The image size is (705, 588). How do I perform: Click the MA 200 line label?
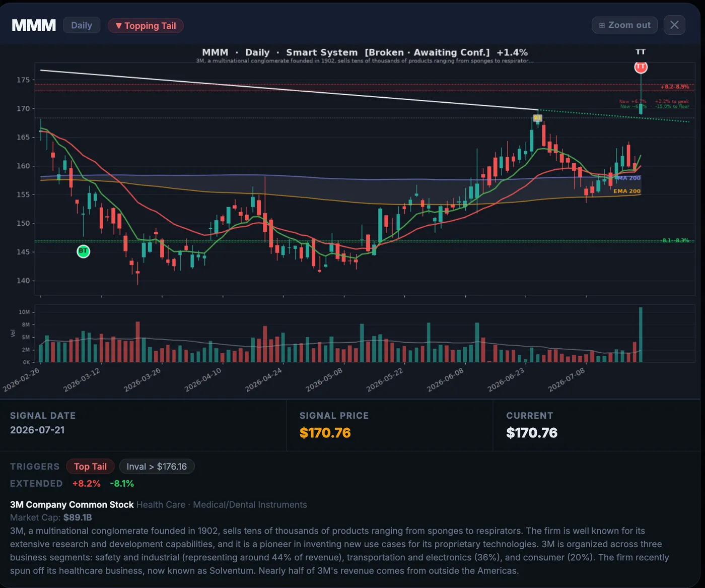628,178
